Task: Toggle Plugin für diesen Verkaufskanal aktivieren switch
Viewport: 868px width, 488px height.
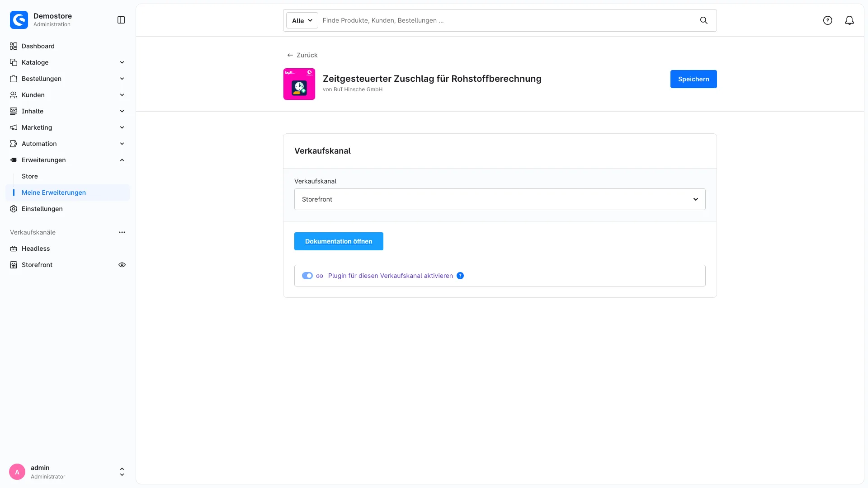Action: coord(307,276)
